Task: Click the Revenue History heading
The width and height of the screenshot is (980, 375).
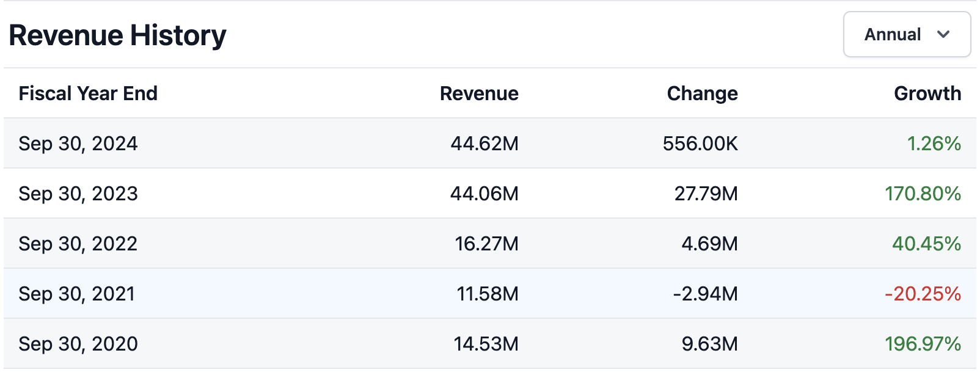Action: click(x=117, y=35)
